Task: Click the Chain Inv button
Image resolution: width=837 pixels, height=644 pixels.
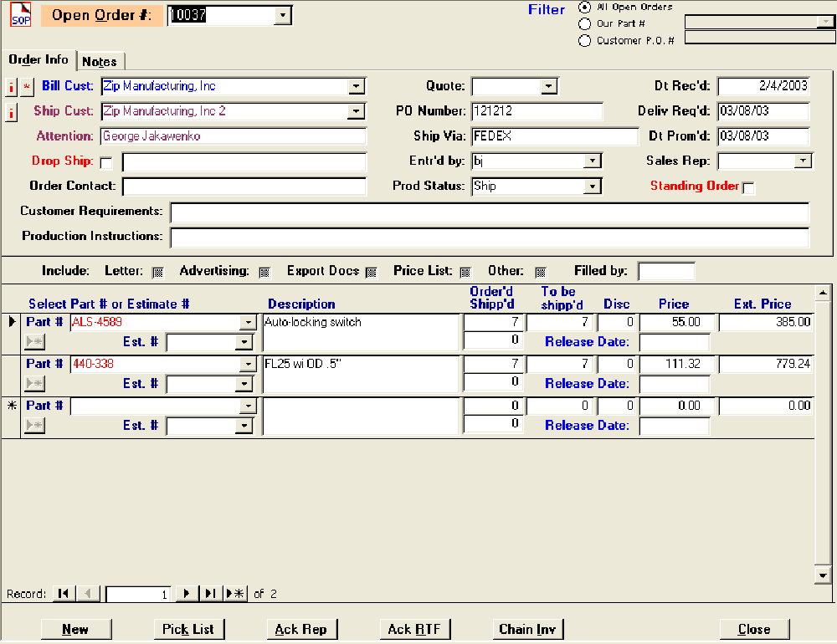Action: pos(527,629)
